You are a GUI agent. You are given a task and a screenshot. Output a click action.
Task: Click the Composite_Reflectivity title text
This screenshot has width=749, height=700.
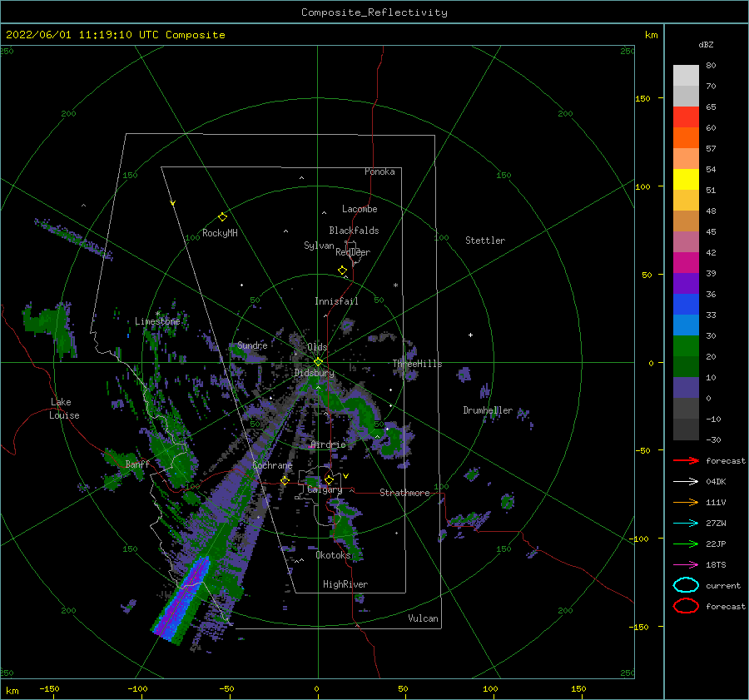click(x=374, y=12)
